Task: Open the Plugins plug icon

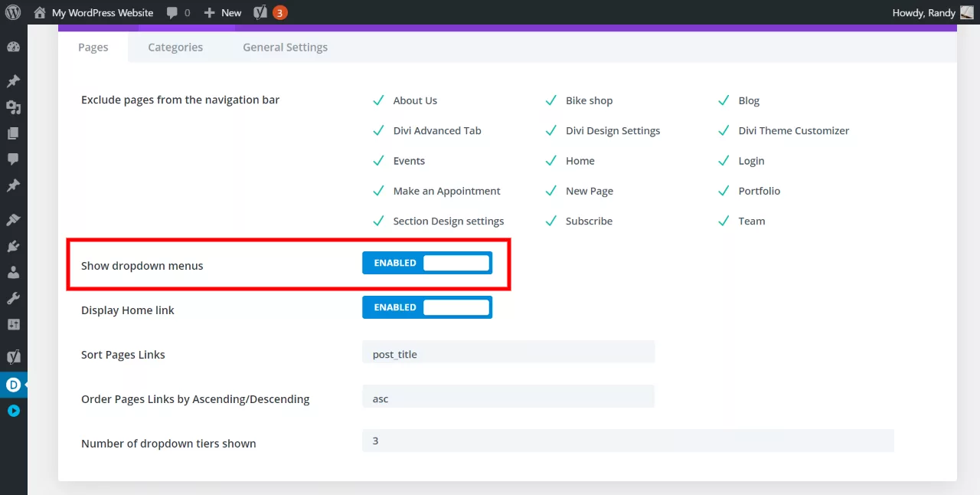Action: click(x=13, y=246)
